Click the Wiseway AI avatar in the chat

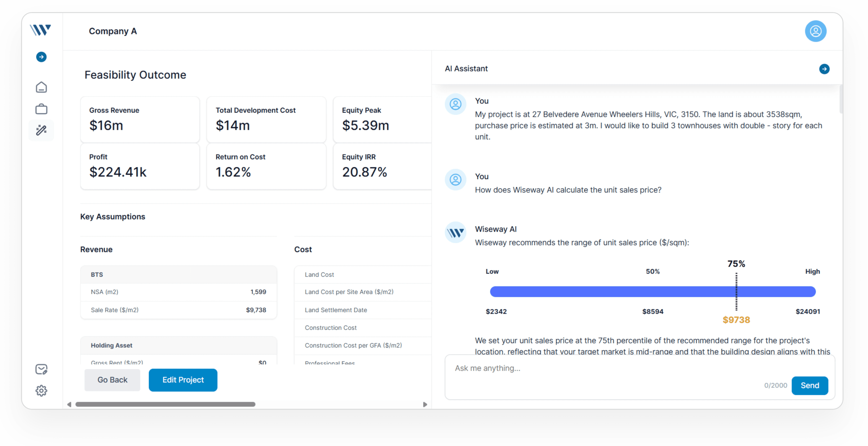456,232
